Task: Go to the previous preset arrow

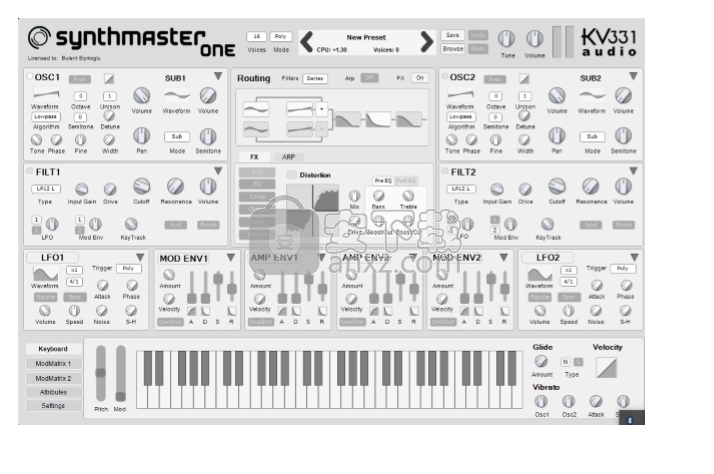Action: click(307, 42)
